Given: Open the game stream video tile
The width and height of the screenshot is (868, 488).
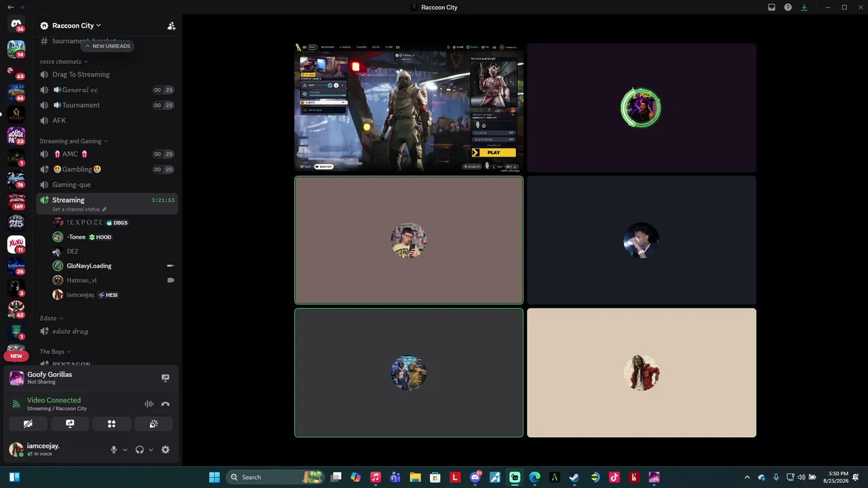Looking at the screenshot, I should pyautogui.click(x=409, y=108).
